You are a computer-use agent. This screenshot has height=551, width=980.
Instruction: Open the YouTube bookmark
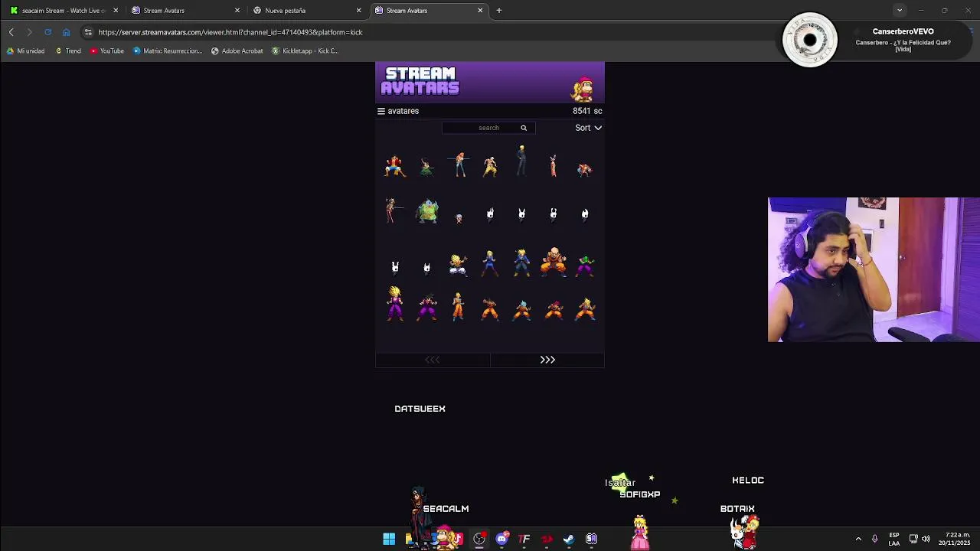pos(106,51)
